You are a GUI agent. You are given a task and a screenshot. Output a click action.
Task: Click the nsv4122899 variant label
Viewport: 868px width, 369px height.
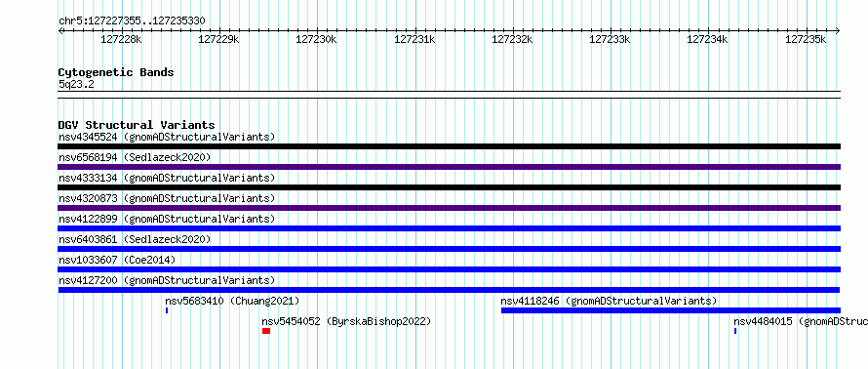pos(167,219)
